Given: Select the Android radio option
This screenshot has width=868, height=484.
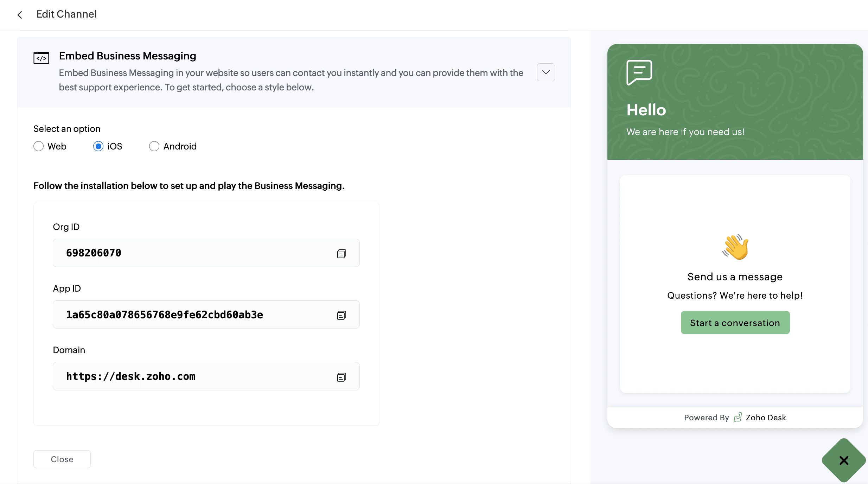Looking at the screenshot, I should tap(154, 146).
